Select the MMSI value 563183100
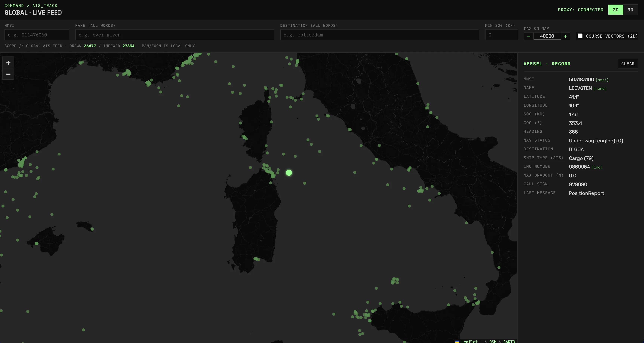 tap(581, 79)
